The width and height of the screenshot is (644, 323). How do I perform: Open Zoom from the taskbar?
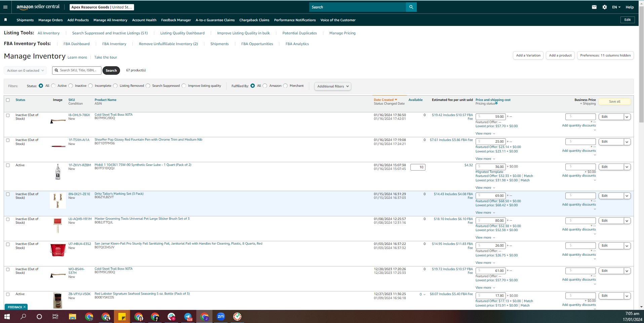coord(221,317)
